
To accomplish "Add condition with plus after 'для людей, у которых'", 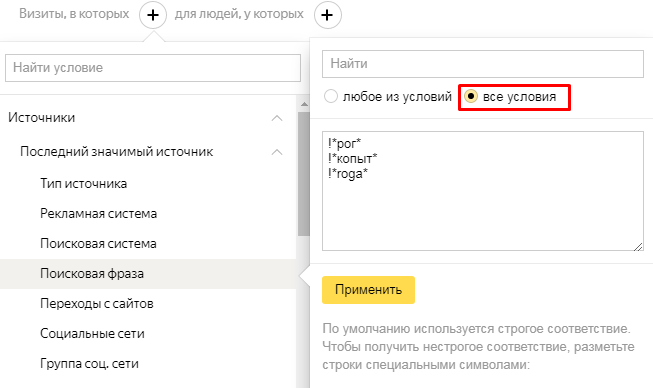I will click(328, 15).
